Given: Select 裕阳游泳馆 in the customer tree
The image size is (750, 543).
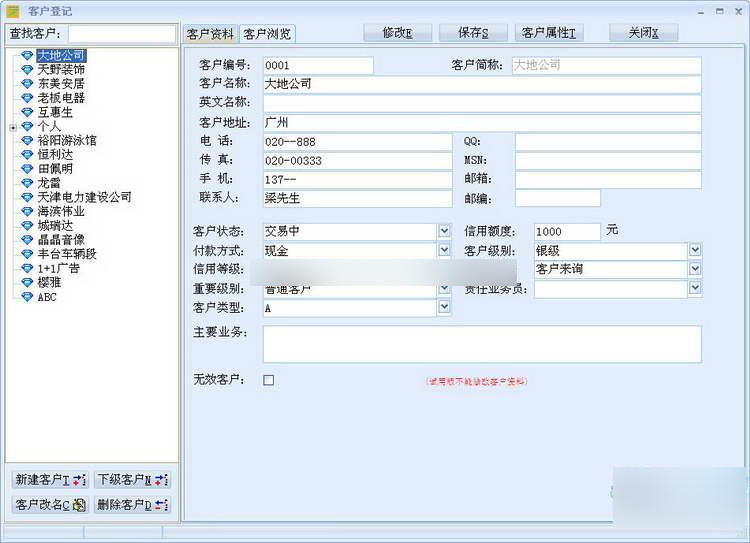Looking at the screenshot, I should tap(67, 141).
